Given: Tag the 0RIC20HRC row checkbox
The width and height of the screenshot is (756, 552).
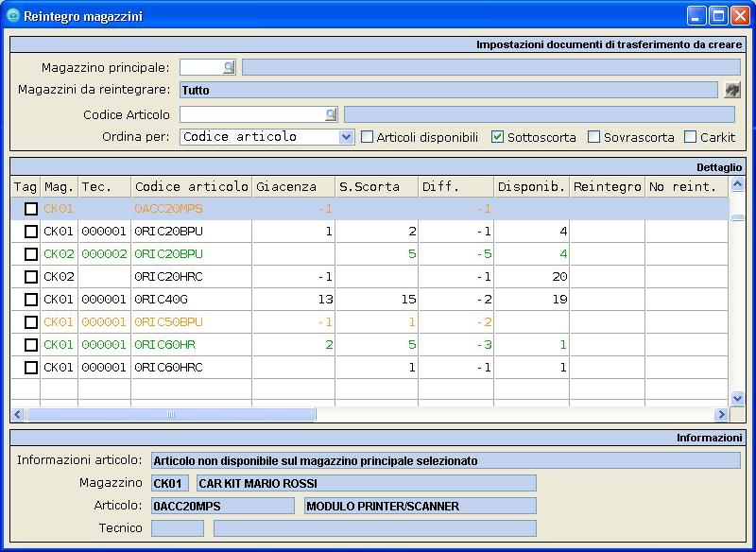Looking at the screenshot, I should click(31, 277).
